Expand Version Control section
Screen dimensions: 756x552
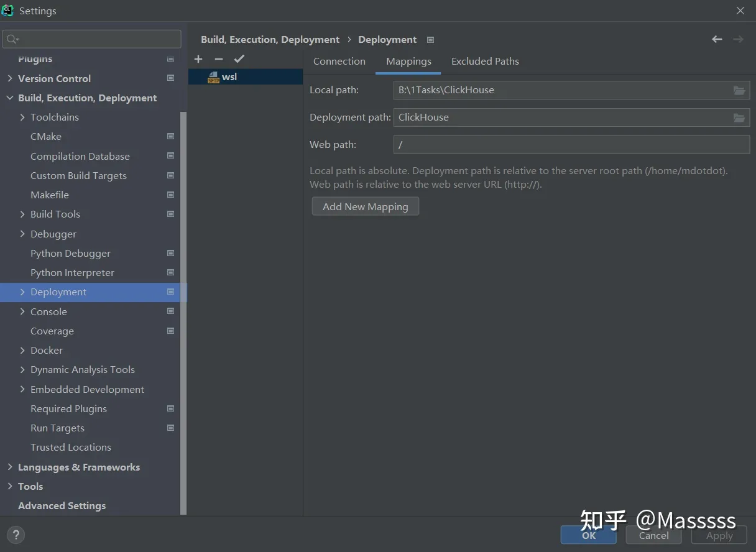click(10, 78)
